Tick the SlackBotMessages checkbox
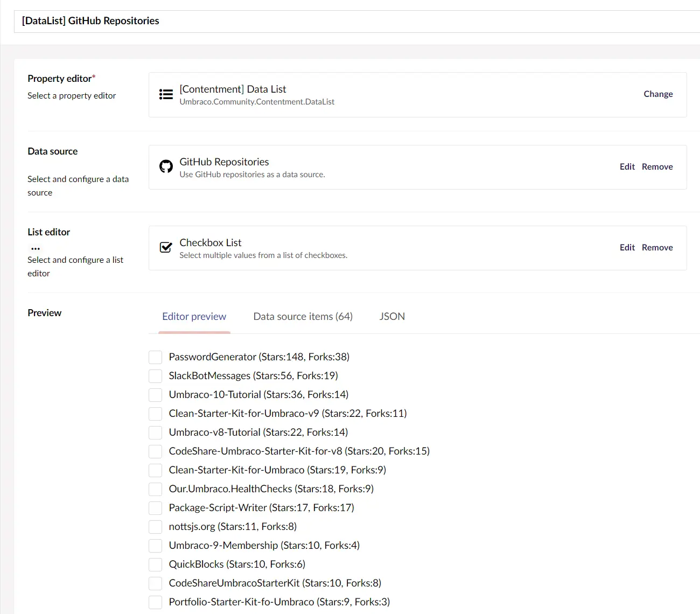 155,376
